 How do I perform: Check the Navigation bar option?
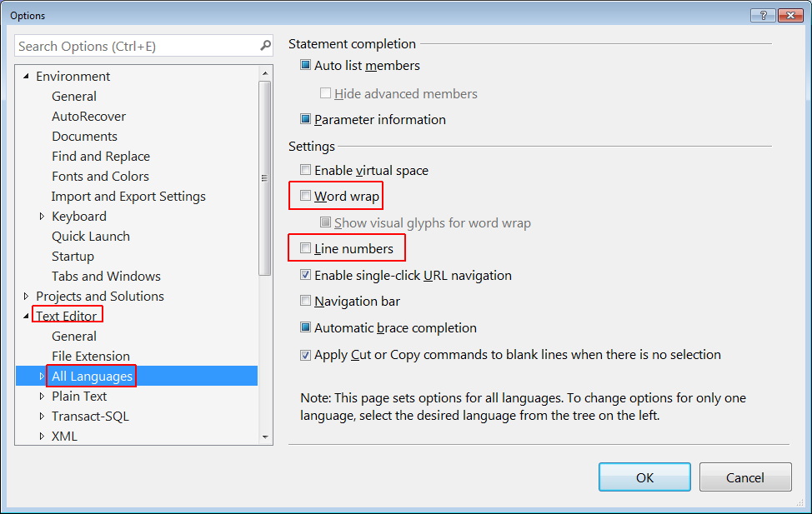pyautogui.click(x=306, y=302)
